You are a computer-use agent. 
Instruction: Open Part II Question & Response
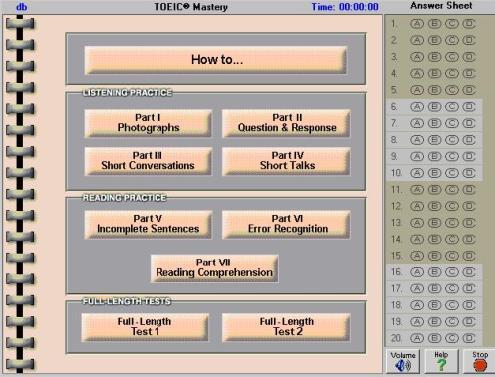[x=286, y=123]
